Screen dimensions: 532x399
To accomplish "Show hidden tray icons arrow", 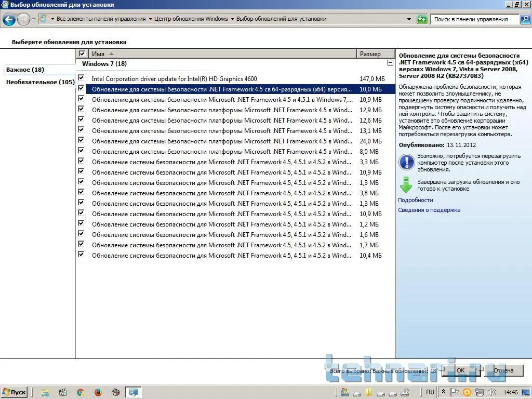I will pyautogui.click(x=444, y=392).
